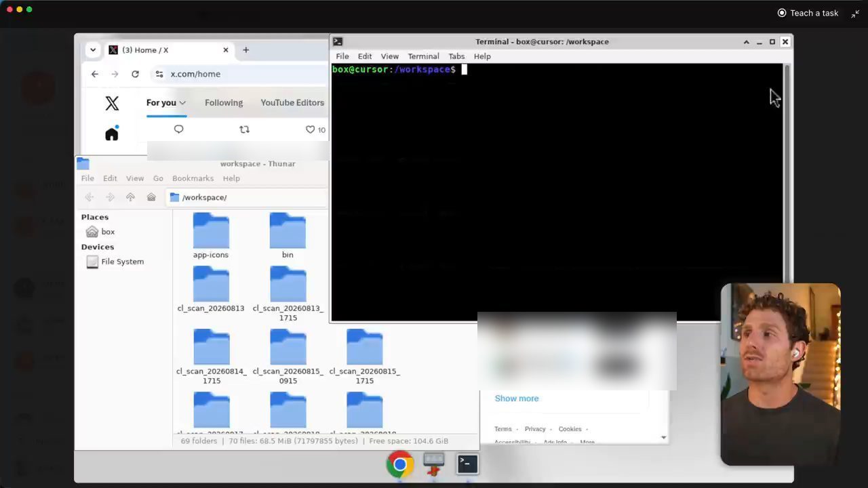This screenshot has width=868, height=488.
Task: Go back in the Chrome browser
Action: 95,74
